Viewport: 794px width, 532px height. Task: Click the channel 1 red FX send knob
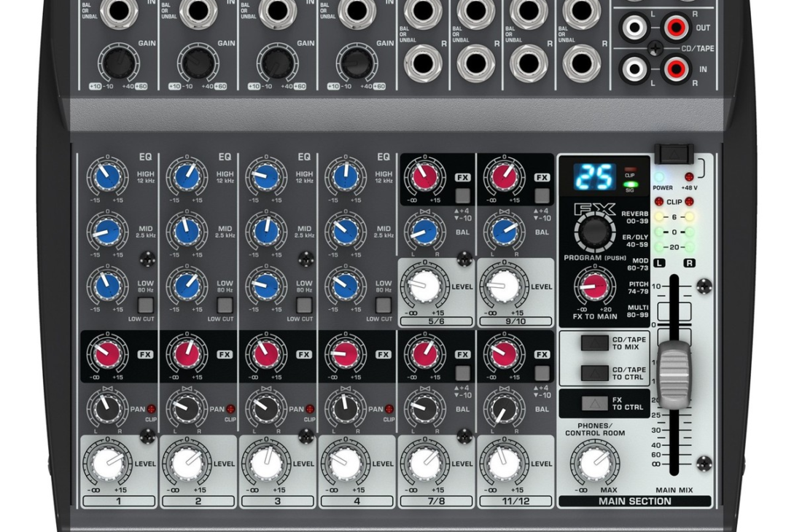107,354
